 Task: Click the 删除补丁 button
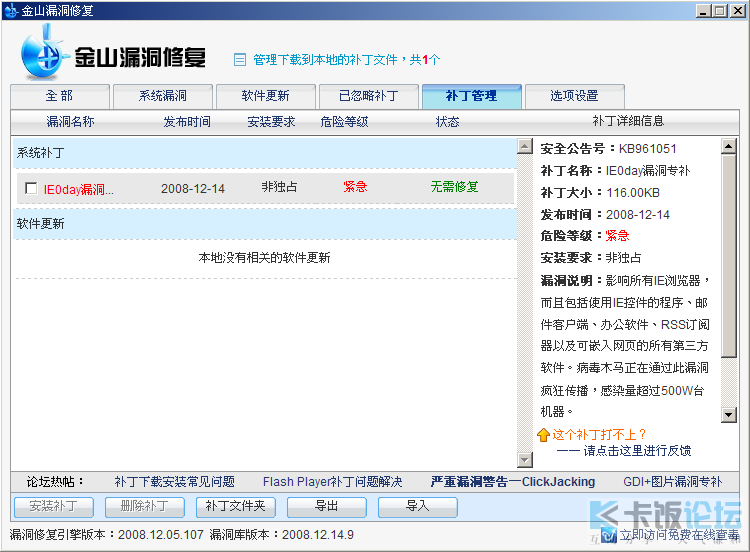point(144,507)
